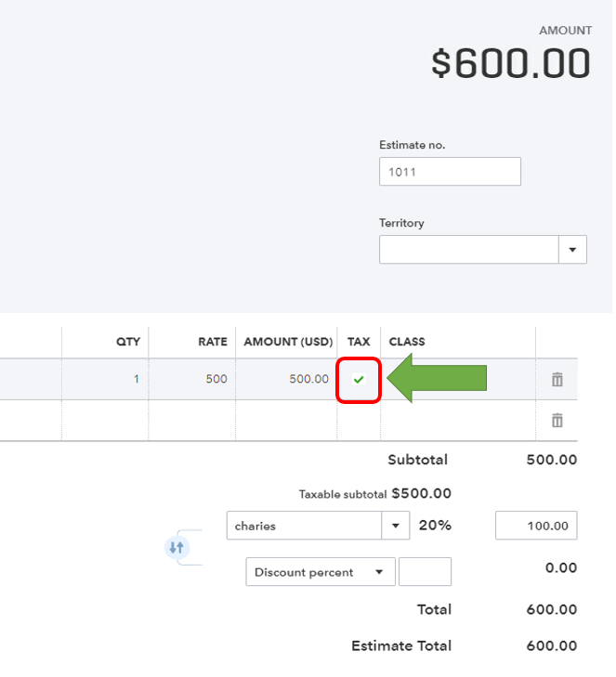Delete the first line item with trash icon
The width and height of the screenshot is (616, 677).
557,379
